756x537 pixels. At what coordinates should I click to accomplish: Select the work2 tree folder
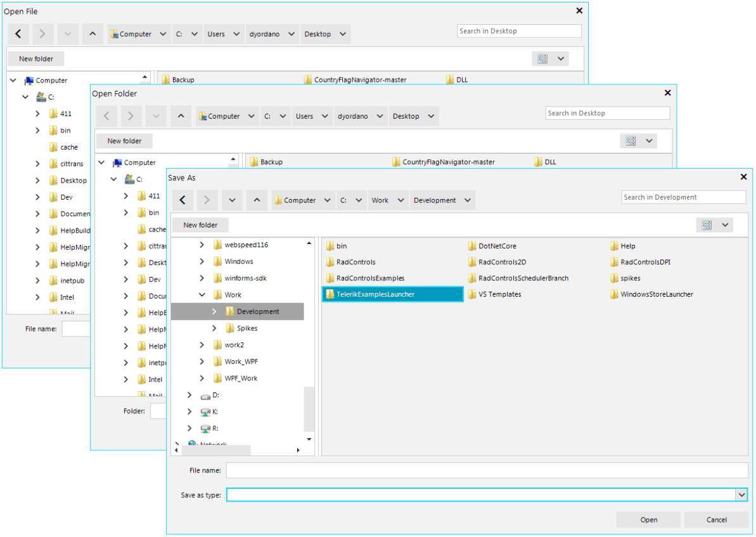[x=234, y=345]
